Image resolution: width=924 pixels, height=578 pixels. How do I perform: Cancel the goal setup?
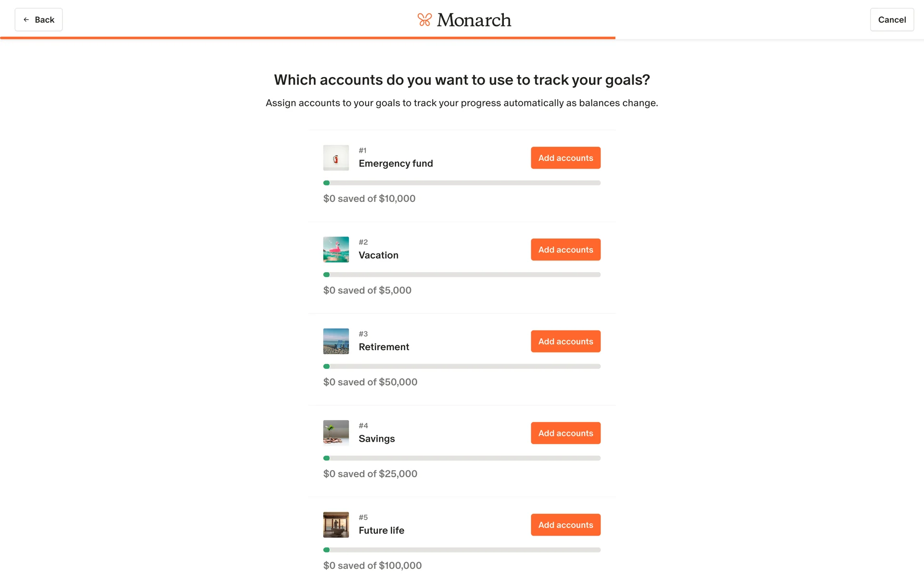(x=891, y=20)
